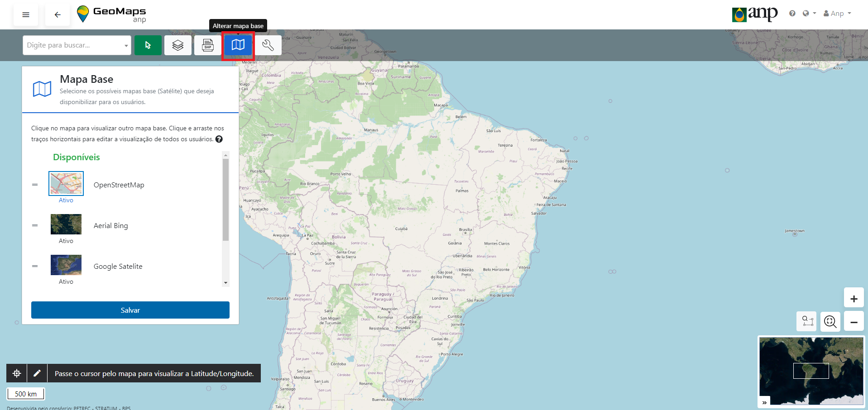Click the Disponíveis heading
This screenshot has height=410, width=868.
click(77, 157)
